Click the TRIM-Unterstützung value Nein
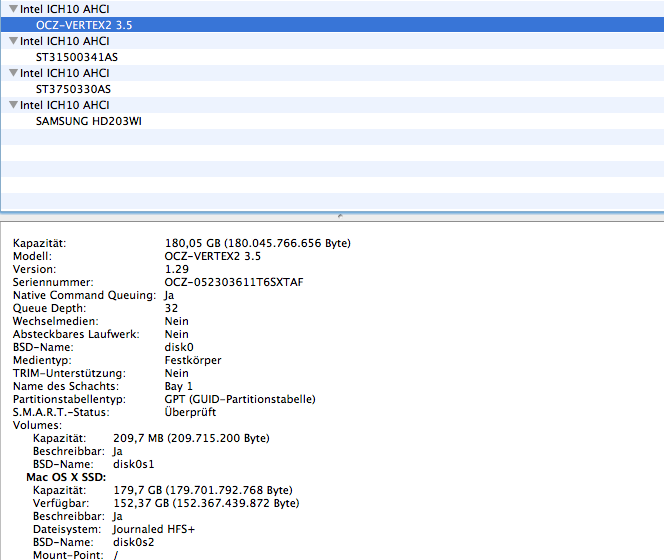The height and width of the screenshot is (560, 664). tap(177, 373)
